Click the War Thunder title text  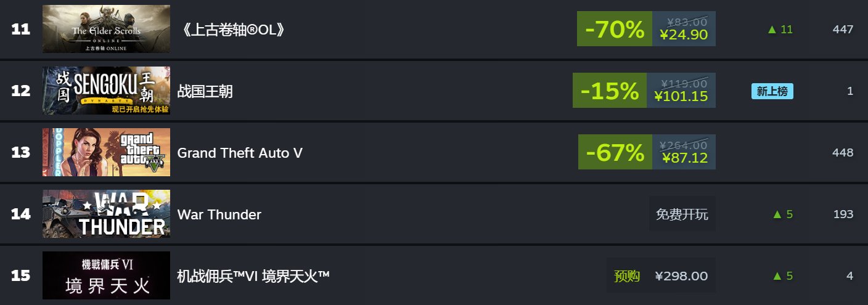219,214
